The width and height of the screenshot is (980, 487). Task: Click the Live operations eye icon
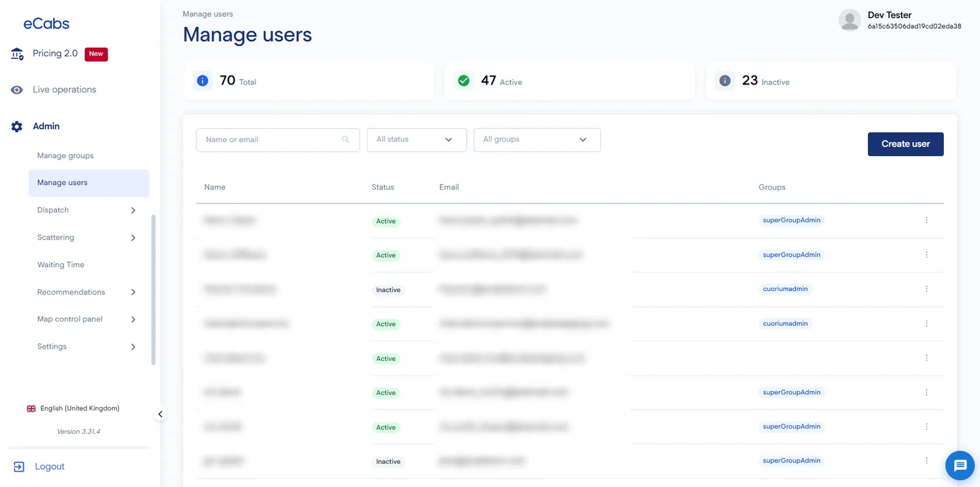(x=17, y=90)
